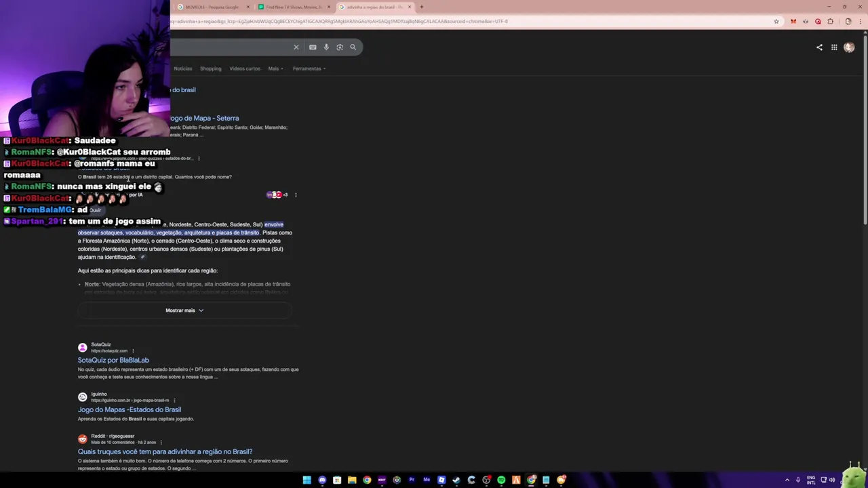Close the adivinha a região tab
This screenshot has width=868, height=488.
coord(410,7)
